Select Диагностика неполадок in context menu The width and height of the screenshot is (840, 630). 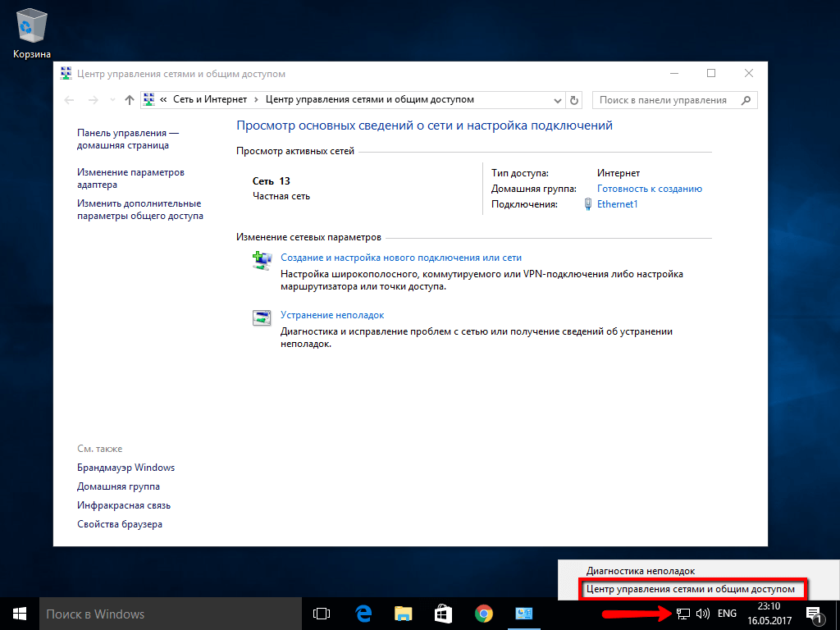(640, 571)
